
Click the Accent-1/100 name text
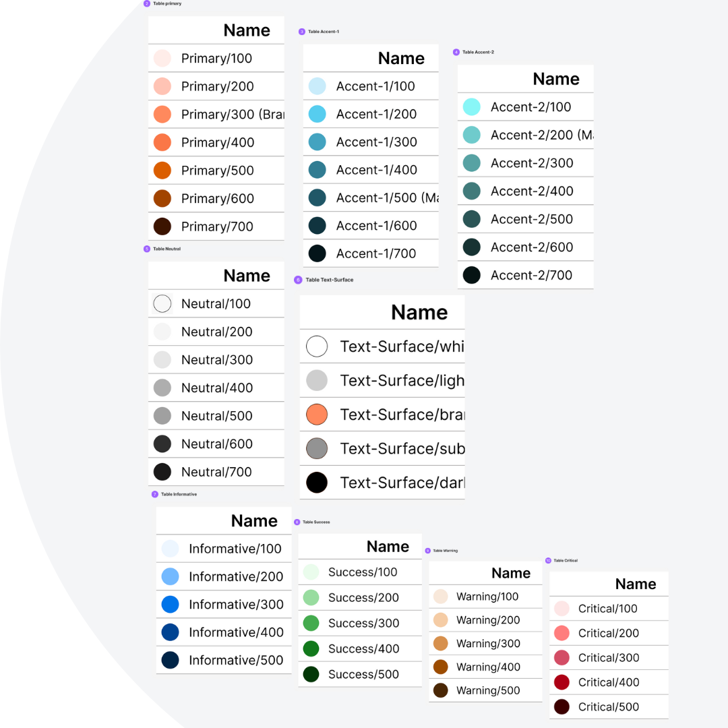(375, 86)
